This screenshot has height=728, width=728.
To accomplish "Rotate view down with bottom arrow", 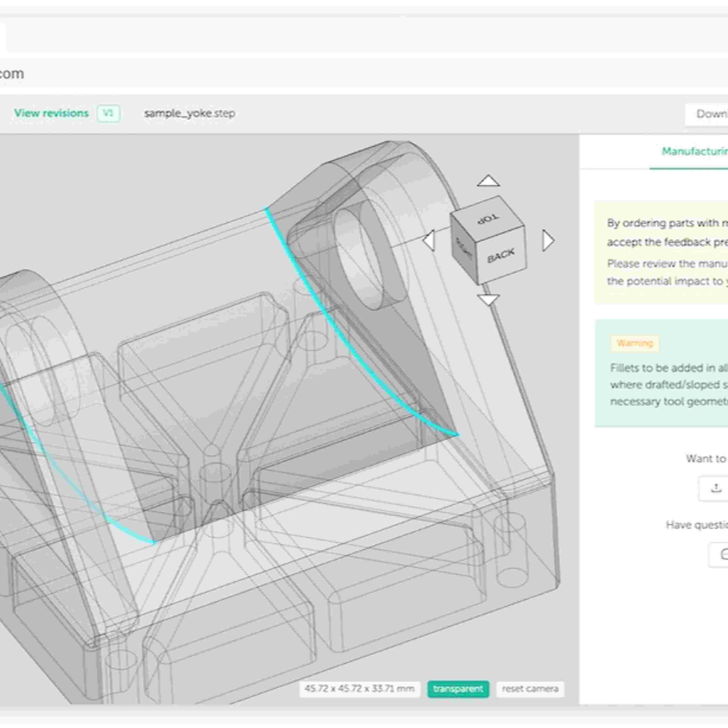I will 488,299.
